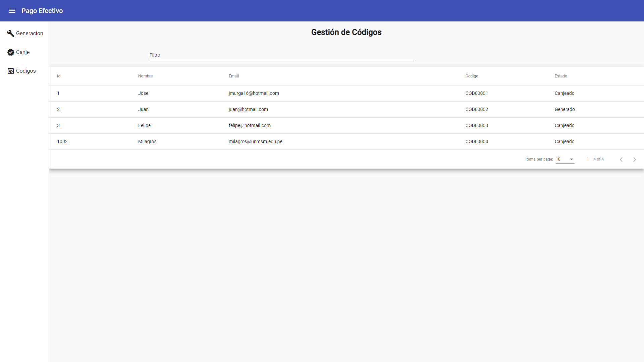
Task: Click the code COD00002 cell
Action: (476, 109)
